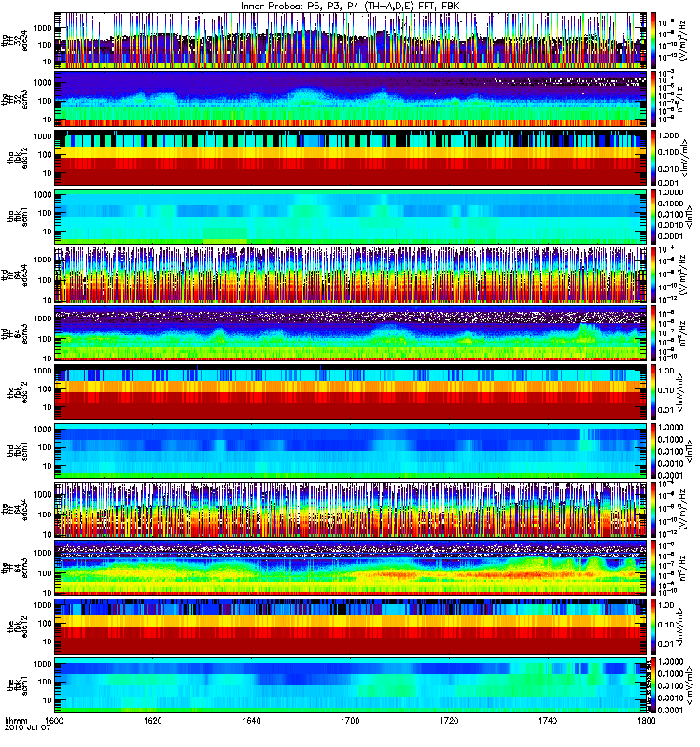Click the color bar of the fbk scm1 panel
The width and height of the screenshot is (700, 747).
tap(653, 685)
